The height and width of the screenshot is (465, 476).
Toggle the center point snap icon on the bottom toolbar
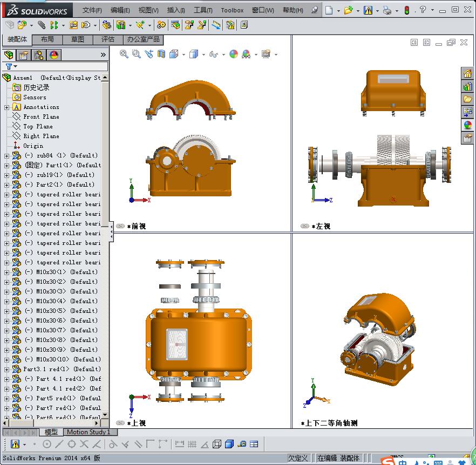(x=47, y=444)
